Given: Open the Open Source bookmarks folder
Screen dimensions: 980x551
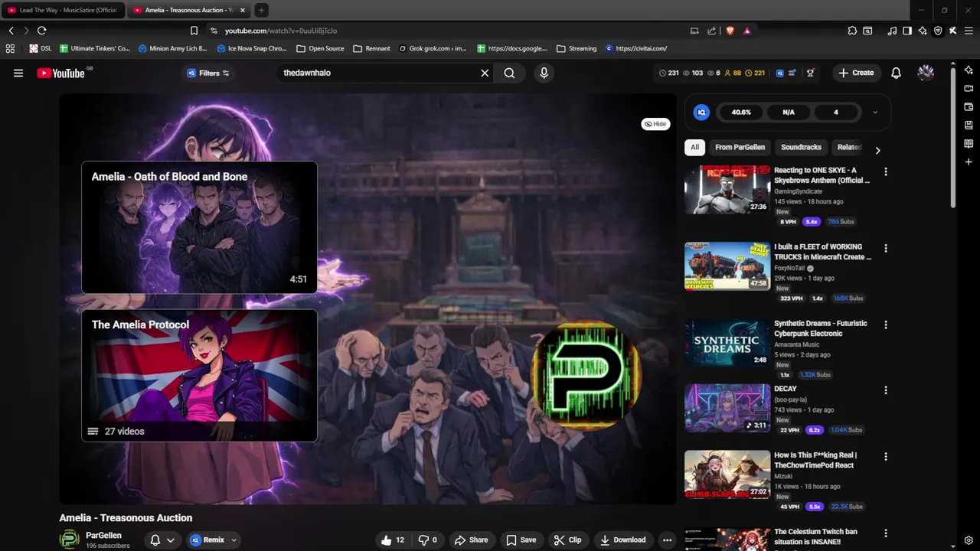Looking at the screenshot, I should pyautogui.click(x=320, y=48).
